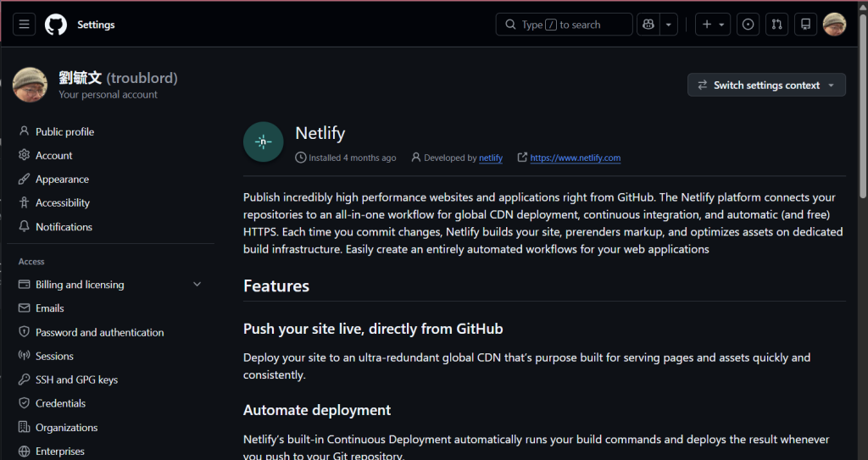Click the Billing and licensing card icon
Screen dimensions: 868x460
pos(24,284)
